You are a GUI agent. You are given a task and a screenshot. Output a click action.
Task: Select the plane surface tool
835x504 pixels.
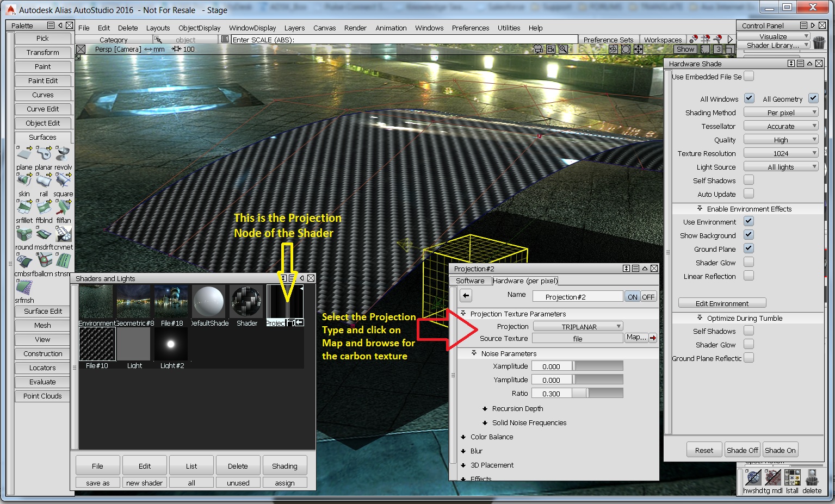click(x=24, y=154)
